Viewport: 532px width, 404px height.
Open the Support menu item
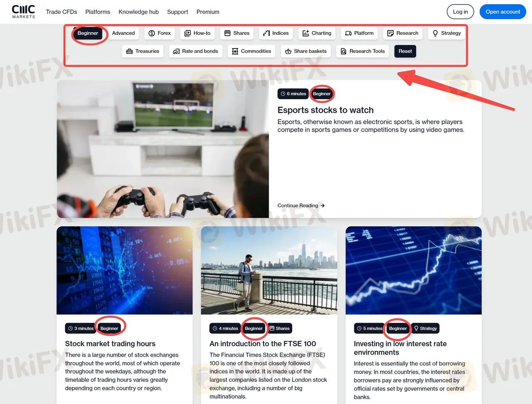pos(177,12)
